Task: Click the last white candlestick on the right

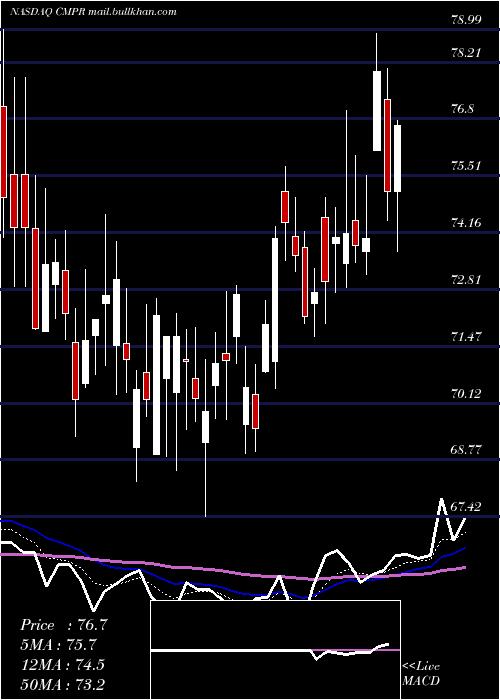Action: pos(397,158)
